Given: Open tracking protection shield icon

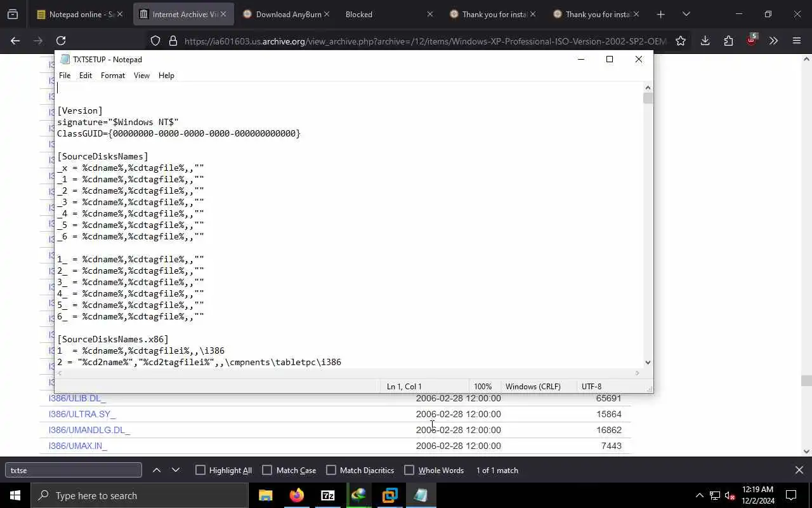Looking at the screenshot, I should [x=155, y=41].
